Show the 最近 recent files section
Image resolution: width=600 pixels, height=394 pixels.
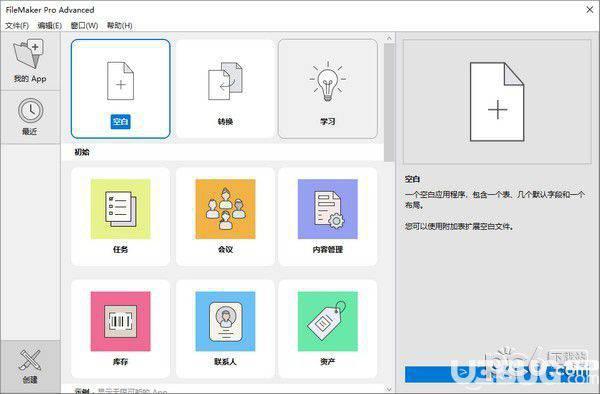pyautogui.click(x=30, y=117)
